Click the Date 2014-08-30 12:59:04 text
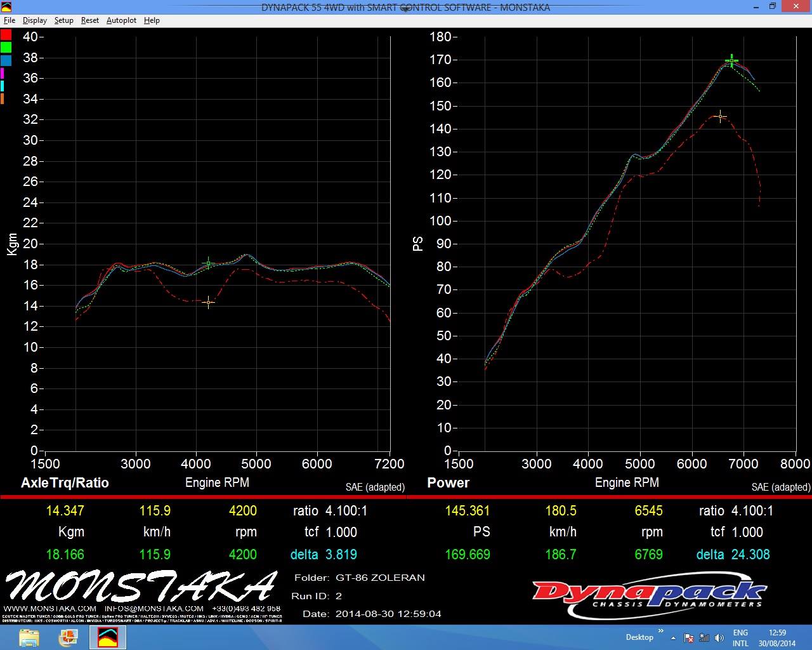Image resolution: width=812 pixels, height=650 pixels. pyautogui.click(x=372, y=614)
